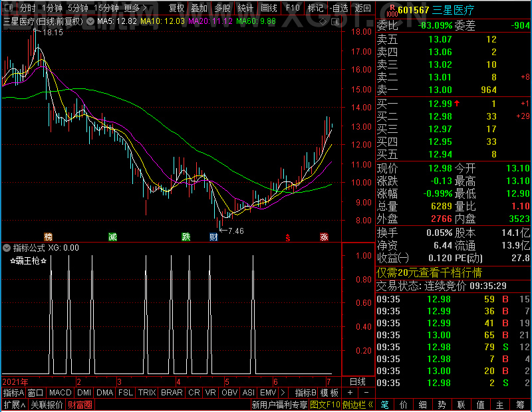Remove from watchlist via -自选
The width and height of the screenshot is (532, 412).
339,8
